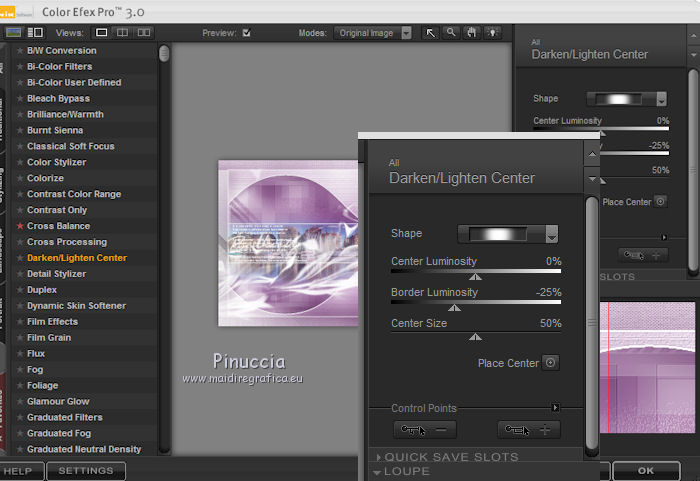Open the SETTINGS button
700x481 pixels.
point(86,471)
